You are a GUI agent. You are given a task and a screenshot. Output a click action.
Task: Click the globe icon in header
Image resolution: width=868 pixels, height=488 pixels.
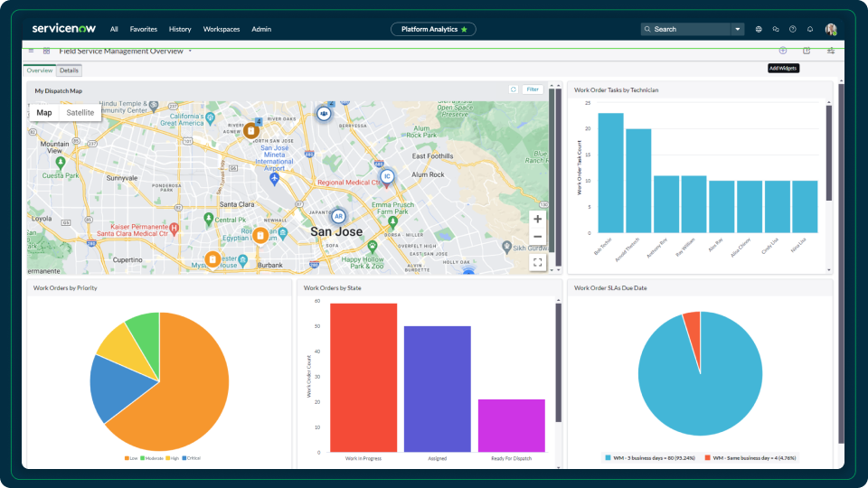[x=759, y=29]
